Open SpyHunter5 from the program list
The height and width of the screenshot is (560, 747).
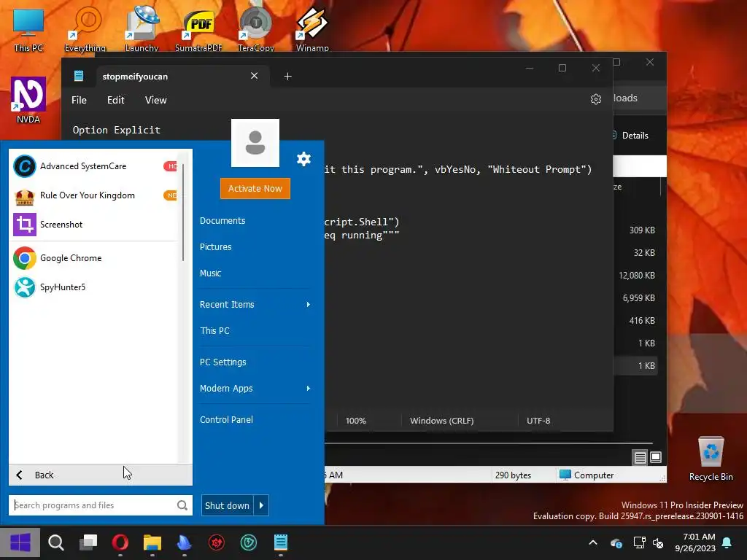[x=94, y=287]
